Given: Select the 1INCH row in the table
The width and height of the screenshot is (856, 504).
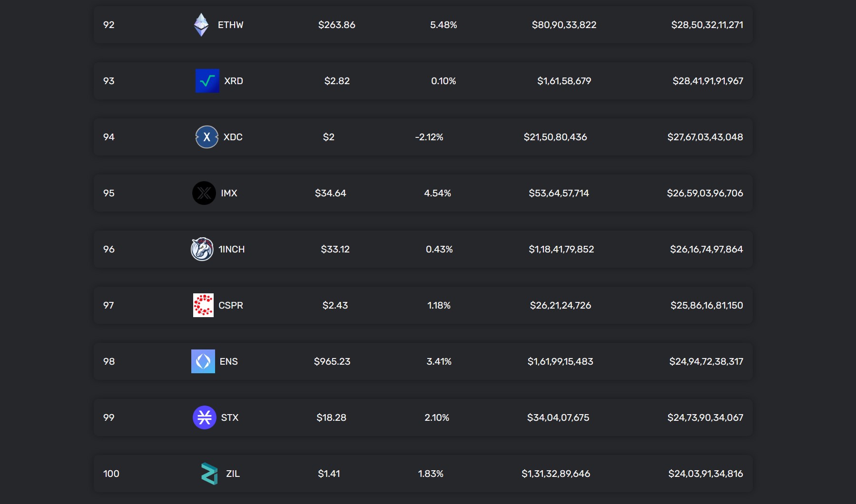Looking at the screenshot, I should click(423, 249).
